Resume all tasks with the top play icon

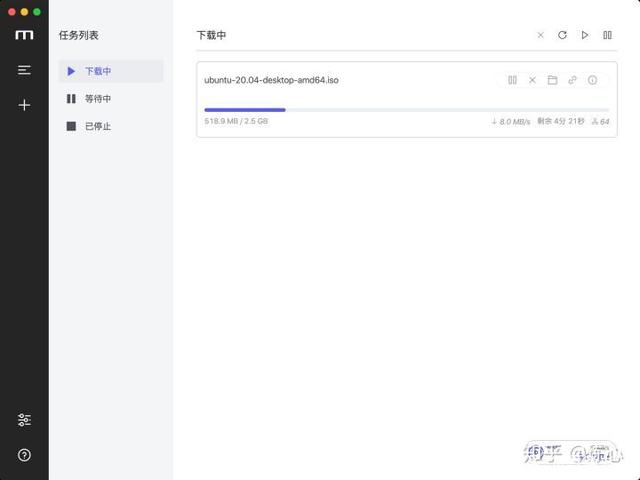click(585, 35)
